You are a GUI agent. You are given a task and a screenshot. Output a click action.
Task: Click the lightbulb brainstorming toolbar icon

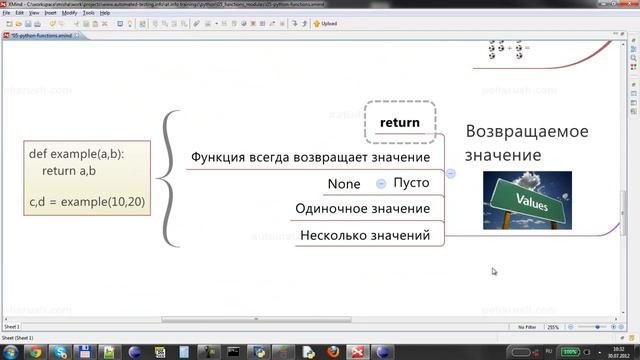click(x=130, y=24)
